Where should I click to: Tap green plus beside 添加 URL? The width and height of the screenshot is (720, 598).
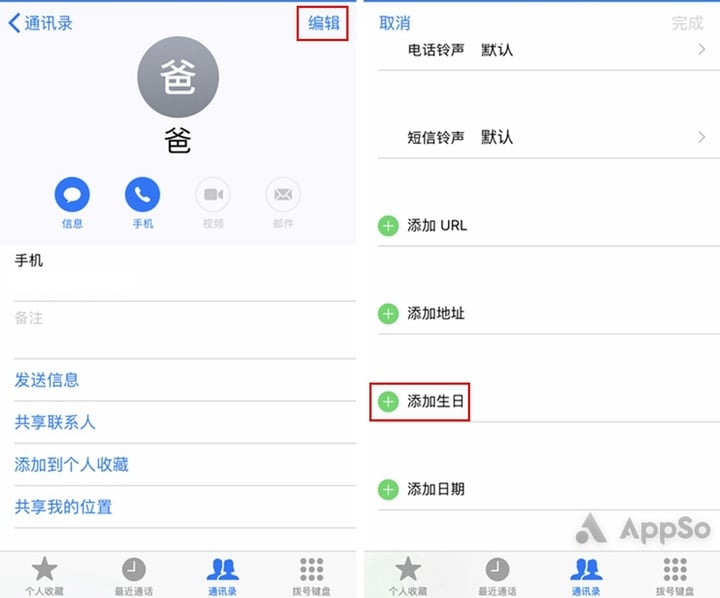388,226
